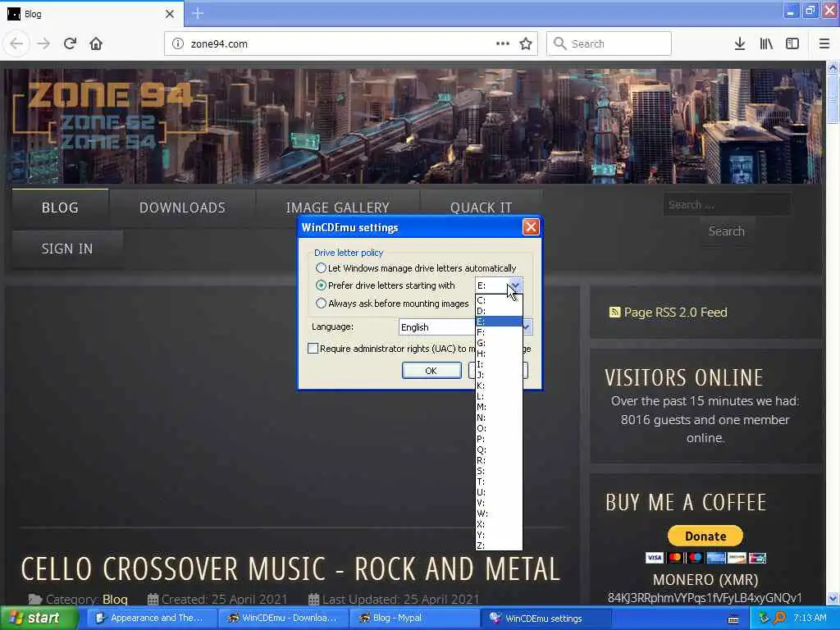The height and width of the screenshot is (630, 840).
Task: Choose drive letter R: from the list
Action: tap(499, 460)
